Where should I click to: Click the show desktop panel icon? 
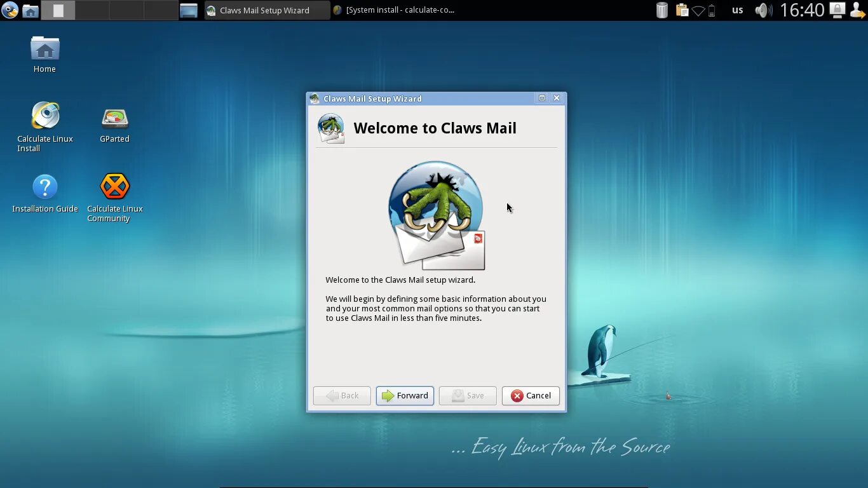tap(189, 10)
